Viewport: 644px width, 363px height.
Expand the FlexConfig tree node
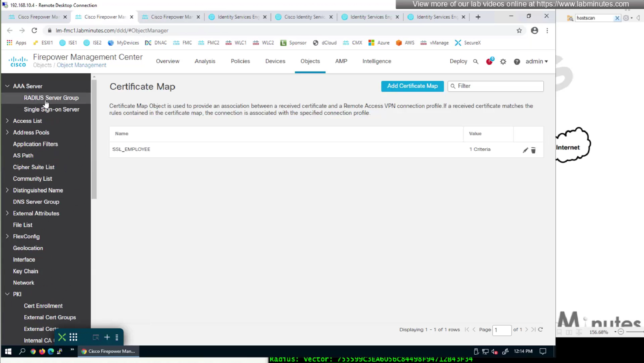7,236
